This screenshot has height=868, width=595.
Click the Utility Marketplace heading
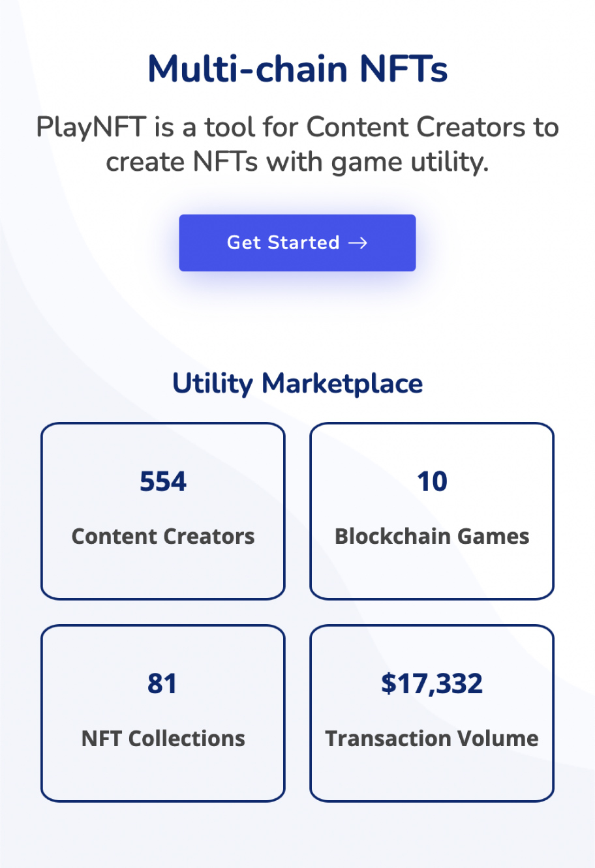[297, 383]
